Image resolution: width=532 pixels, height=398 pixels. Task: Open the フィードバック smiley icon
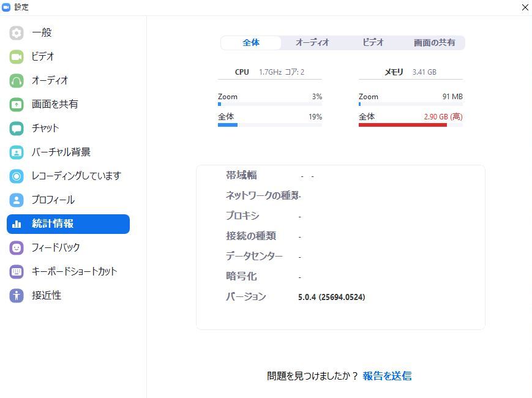[17, 248]
